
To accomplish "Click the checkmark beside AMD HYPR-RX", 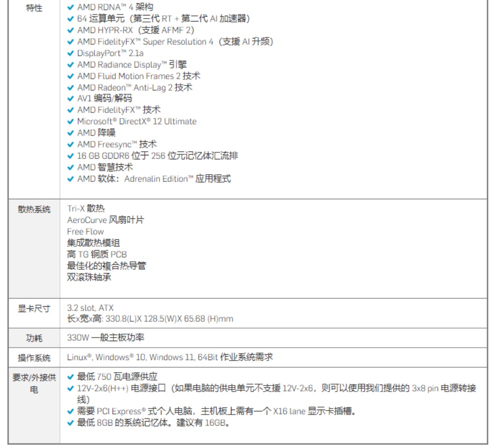I will (70, 30).
